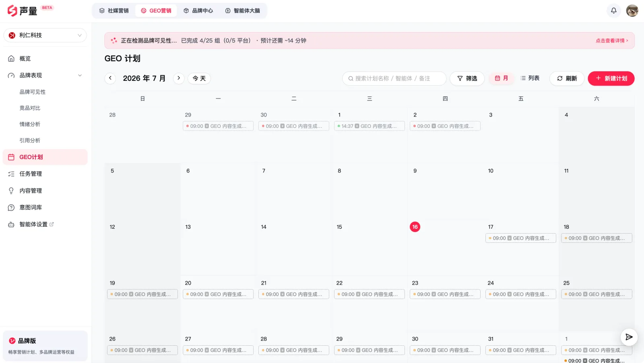Open 引用分析 submenu item
This screenshot has width=644, height=363.
30,140
